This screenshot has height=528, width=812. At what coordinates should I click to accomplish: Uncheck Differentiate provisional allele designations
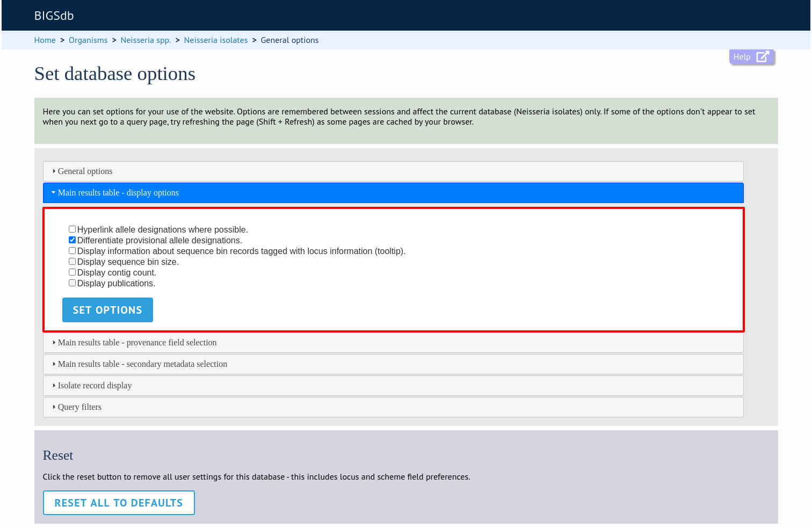[72, 240]
